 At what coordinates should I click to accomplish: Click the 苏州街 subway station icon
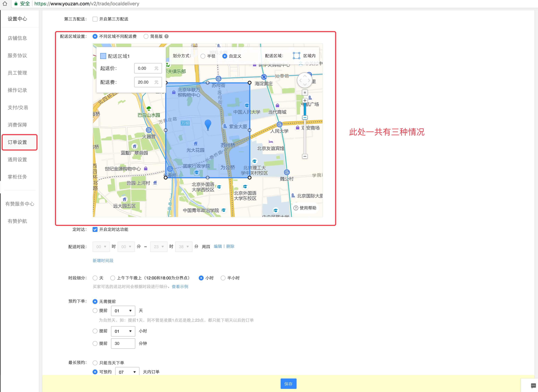pos(218,79)
